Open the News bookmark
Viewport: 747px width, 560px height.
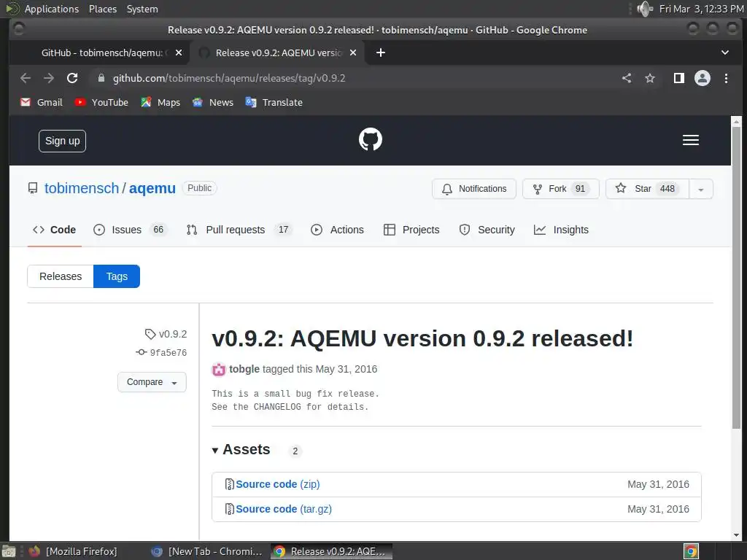212,102
